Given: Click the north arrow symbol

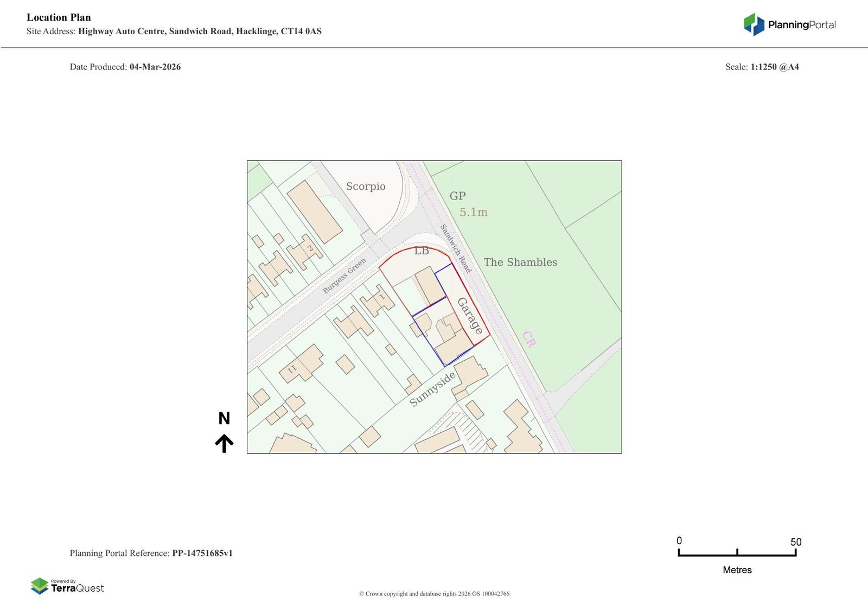Looking at the screenshot, I should coord(224,443).
